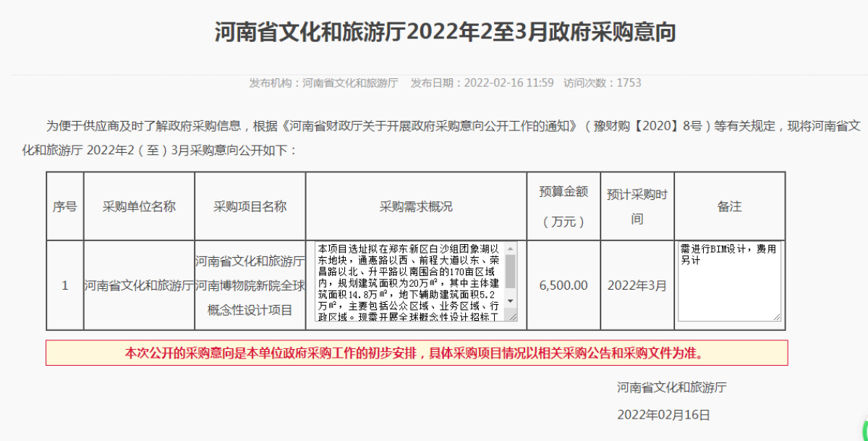The width and height of the screenshot is (868, 441).
Task: Click the scroll-down arrow in requirement overview box
Action: [x=511, y=301]
